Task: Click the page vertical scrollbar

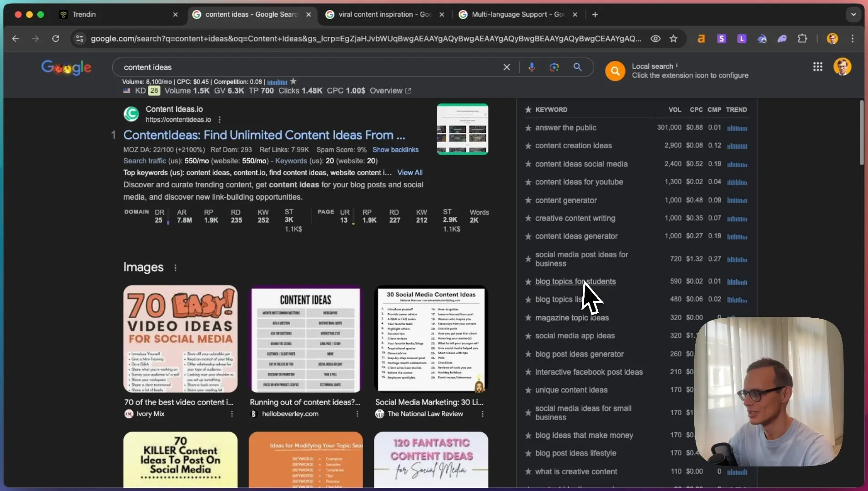Action: click(861, 132)
